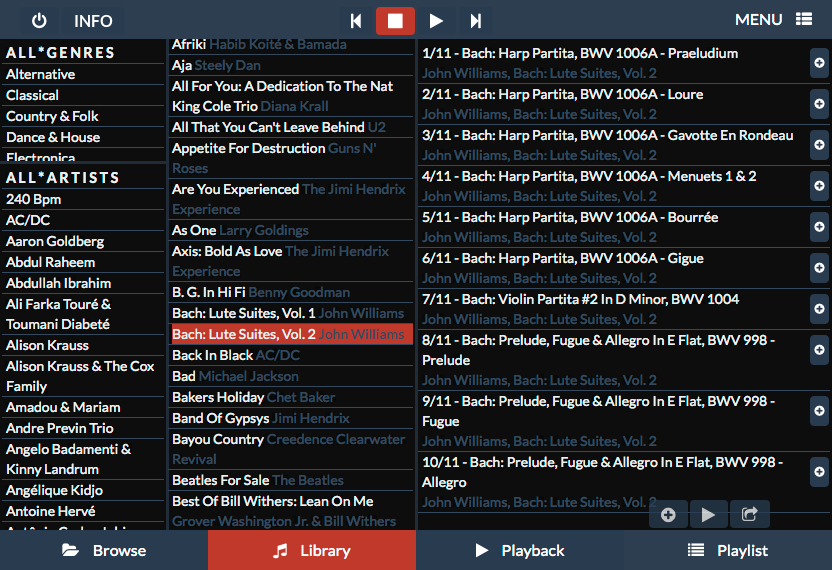Select highlighted album Bach: Lute Suites, Vol. 2
The height and width of the screenshot is (570, 832).
[x=291, y=334]
